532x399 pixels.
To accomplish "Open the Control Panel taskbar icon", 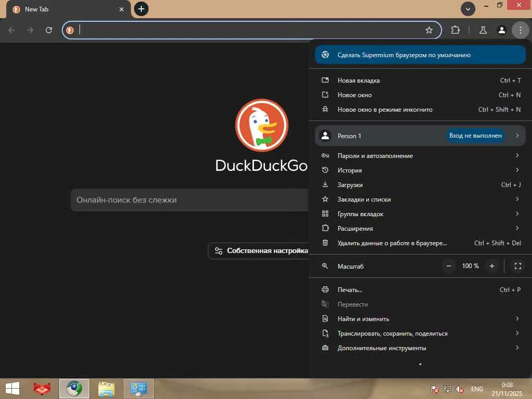I will click(139, 389).
